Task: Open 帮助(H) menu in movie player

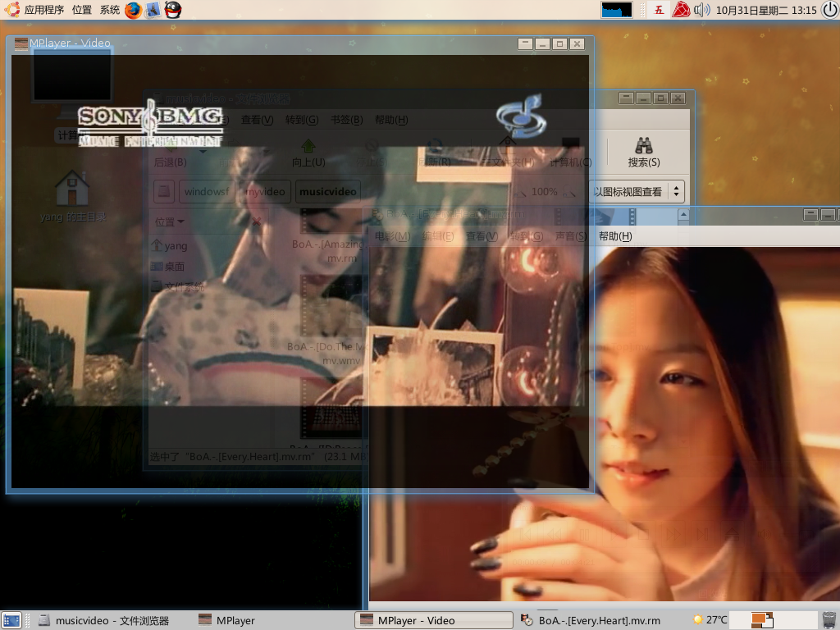Action: pos(615,236)
